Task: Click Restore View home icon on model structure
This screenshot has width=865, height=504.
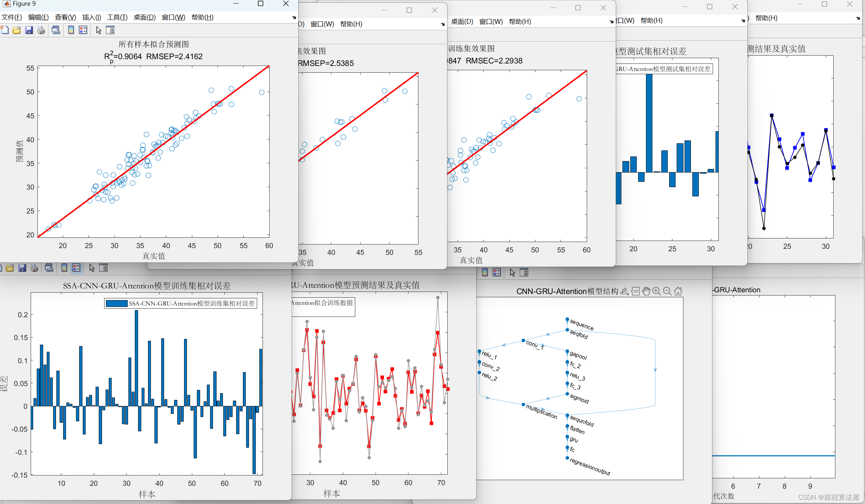Action: tap(678, 291)
